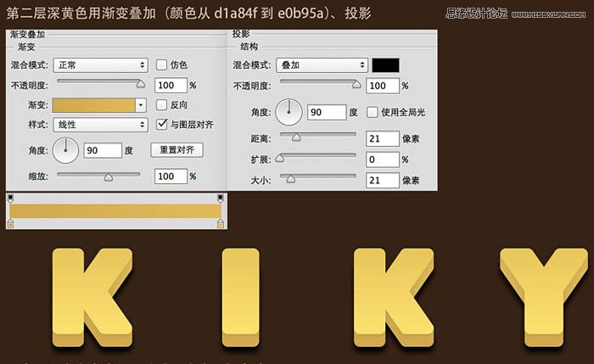Select right opacity stop on gradient bar
Image resolution: width=594 pixels, height=364 pixels.
point(220,199)
